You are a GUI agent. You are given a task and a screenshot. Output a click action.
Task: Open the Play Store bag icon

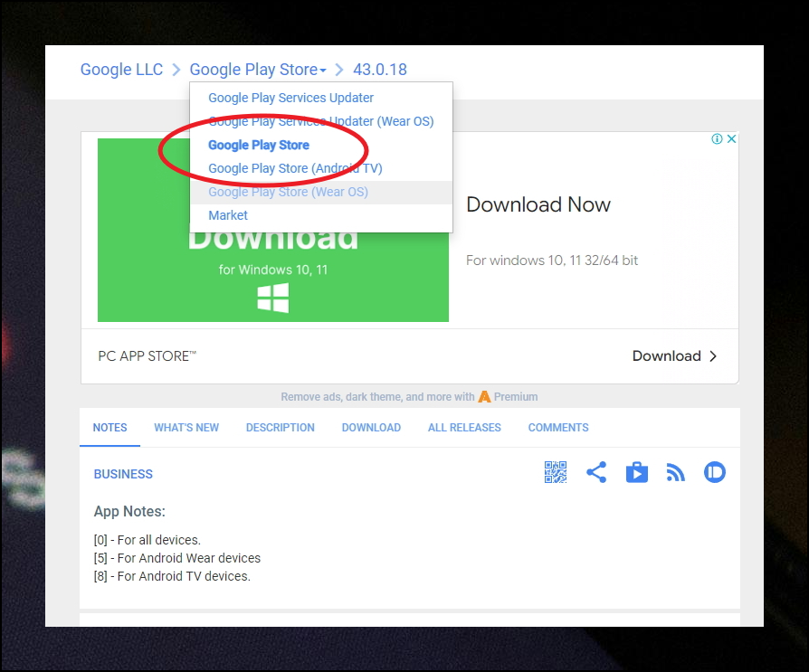tap(637, 472)
